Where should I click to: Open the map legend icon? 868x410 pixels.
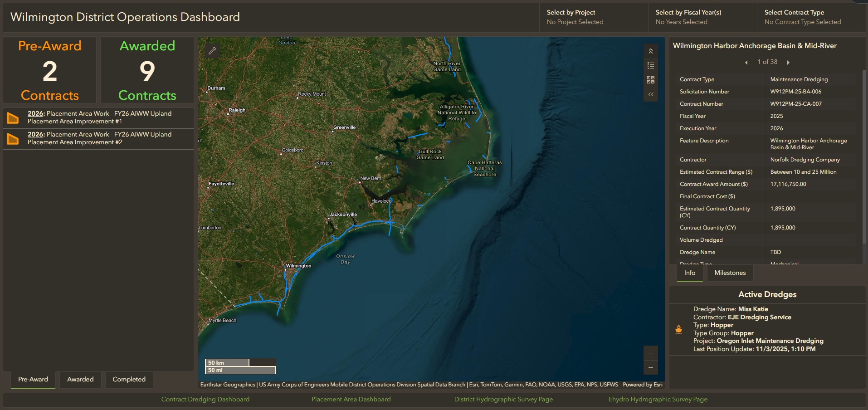pyautogui.click(x=650, y=65)
